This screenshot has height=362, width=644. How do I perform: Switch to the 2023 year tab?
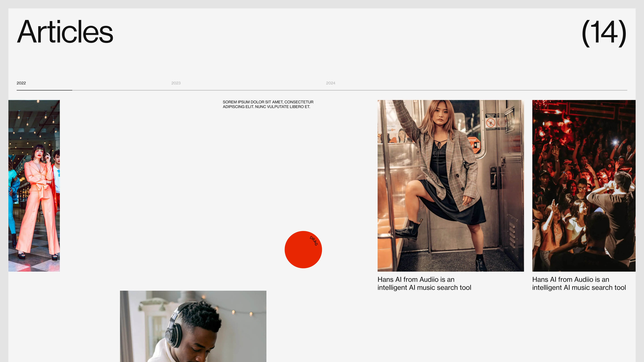pos(176,83)
